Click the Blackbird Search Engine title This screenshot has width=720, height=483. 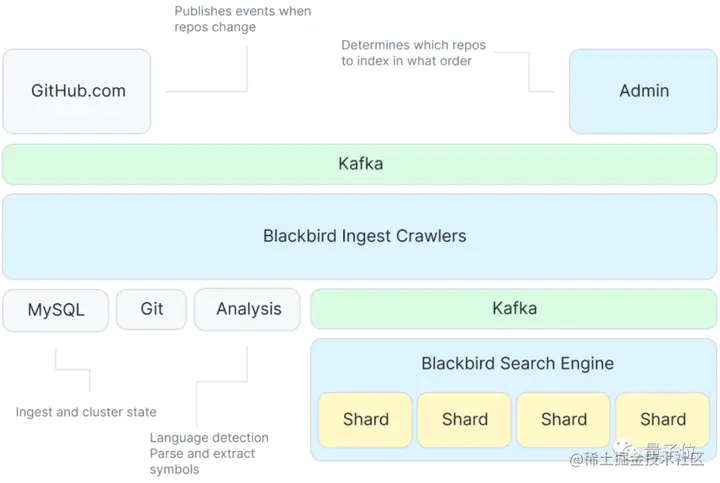click(x=517, y=363)
